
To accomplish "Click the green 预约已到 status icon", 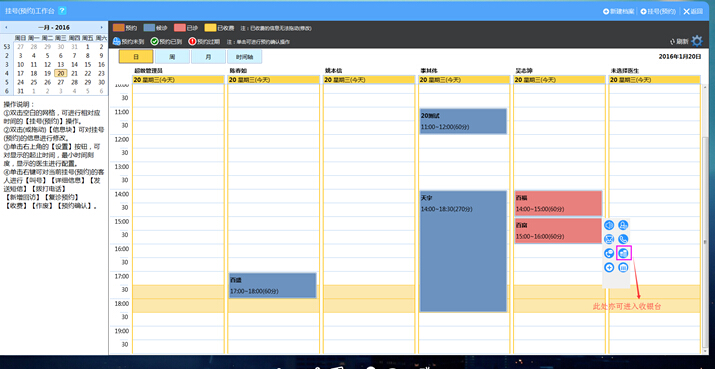I will coord(155,42).
